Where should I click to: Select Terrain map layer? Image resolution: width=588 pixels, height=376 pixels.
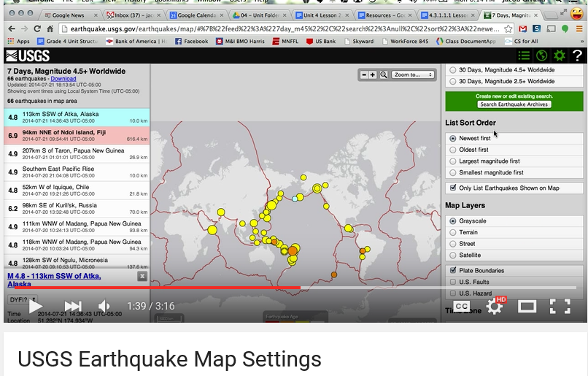coord(514,232)
